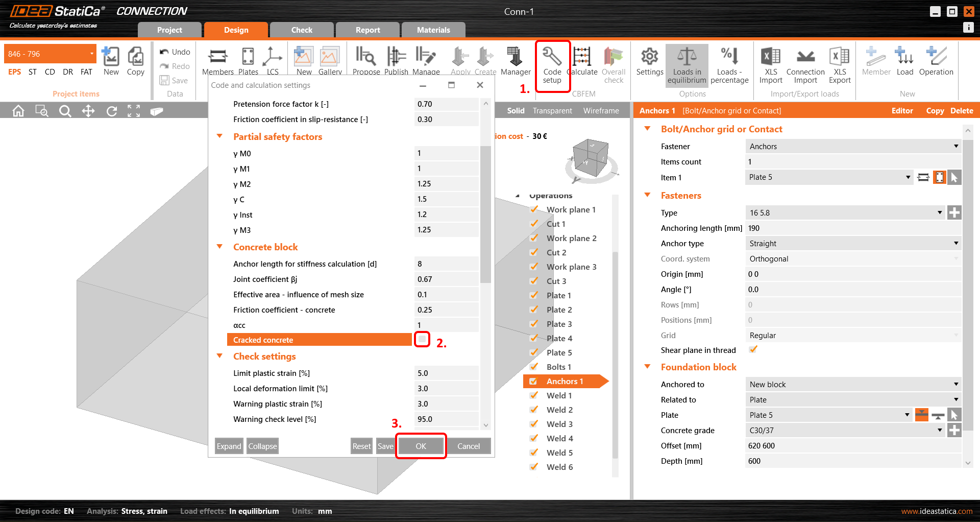Screen dimensions: 980x522
Task: Add a new concrete grade
Action: (x=954, y=431)
